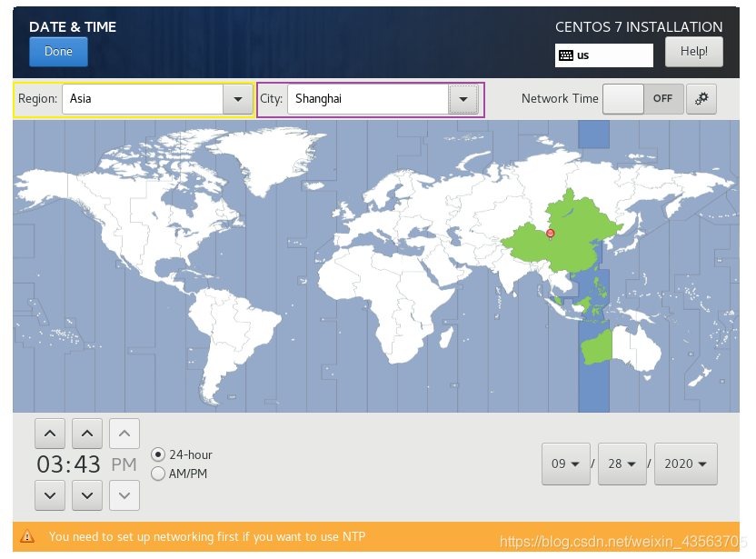Click the up arrow above PM
The width and height of the screenshot is (756, 559).
coord(124,434)
